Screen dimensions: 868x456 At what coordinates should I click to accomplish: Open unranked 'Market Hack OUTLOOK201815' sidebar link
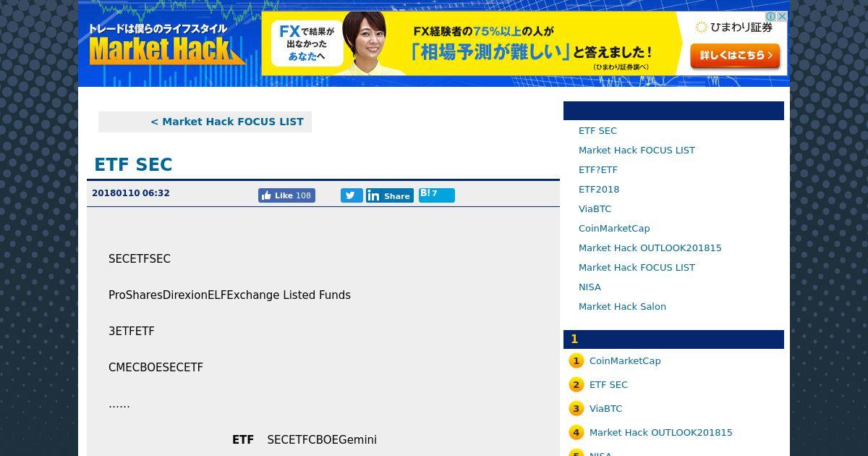[x=650, y=248]
